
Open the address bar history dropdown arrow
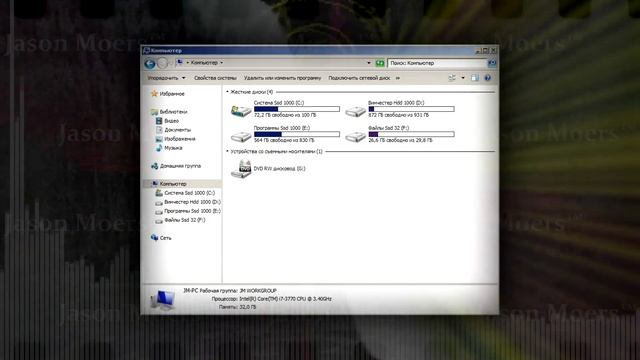pos(369,63)
